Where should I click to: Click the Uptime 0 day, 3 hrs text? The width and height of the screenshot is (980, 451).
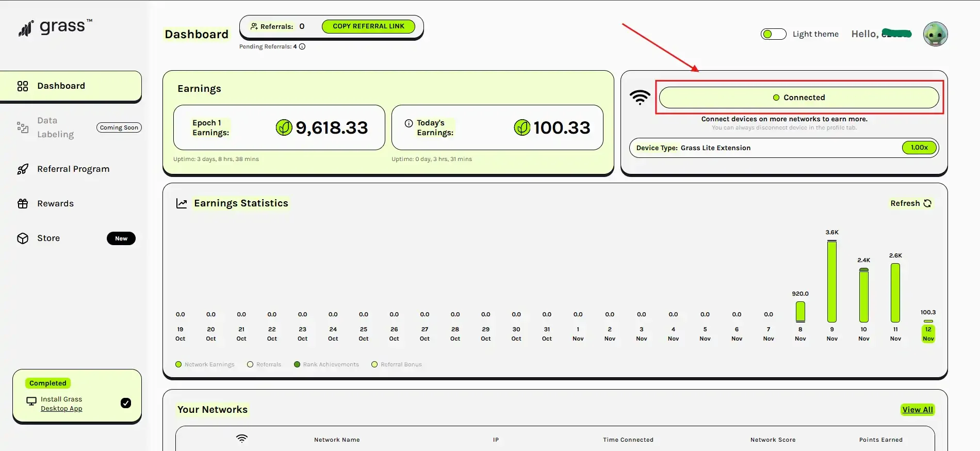[432, 159]
